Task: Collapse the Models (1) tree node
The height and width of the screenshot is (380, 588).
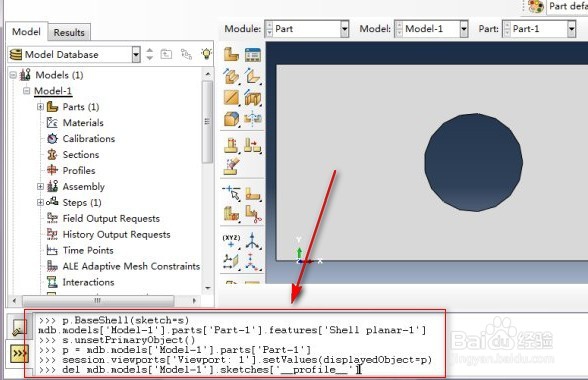Action: pos(14,75)
